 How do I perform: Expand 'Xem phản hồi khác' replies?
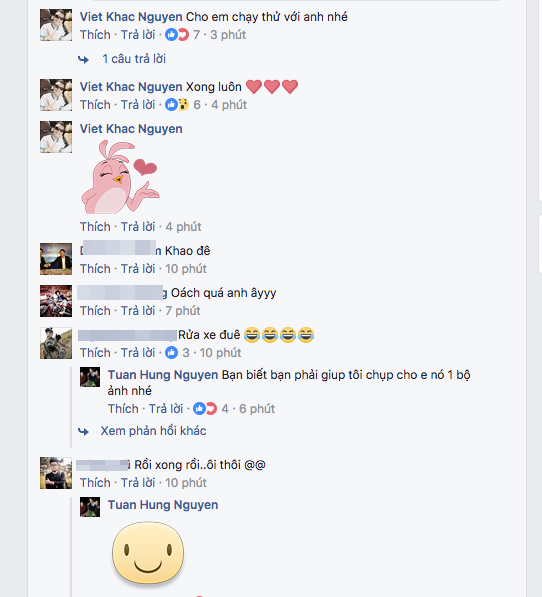pos(153,431)
